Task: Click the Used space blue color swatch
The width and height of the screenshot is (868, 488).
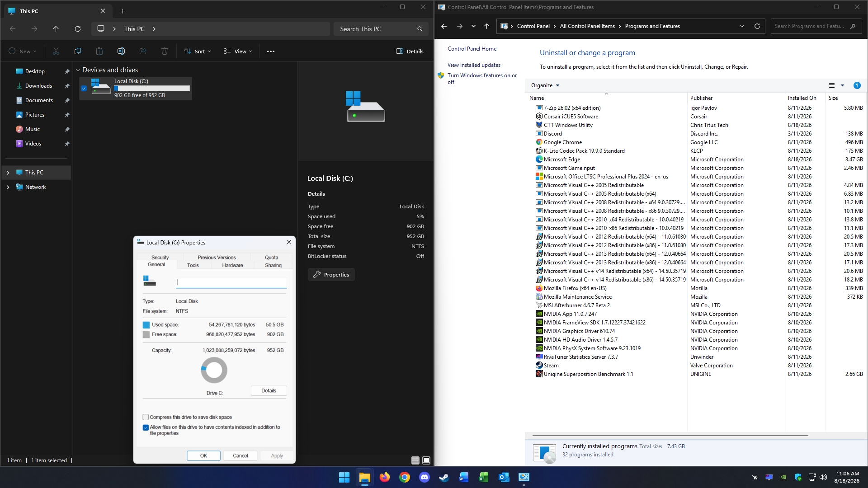Action: tap(146, 325)
